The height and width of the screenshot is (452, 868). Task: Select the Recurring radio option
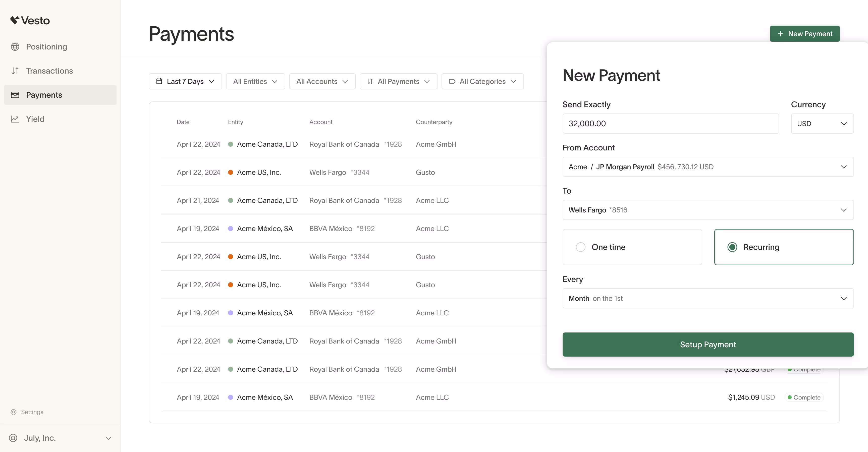(784, 247)
